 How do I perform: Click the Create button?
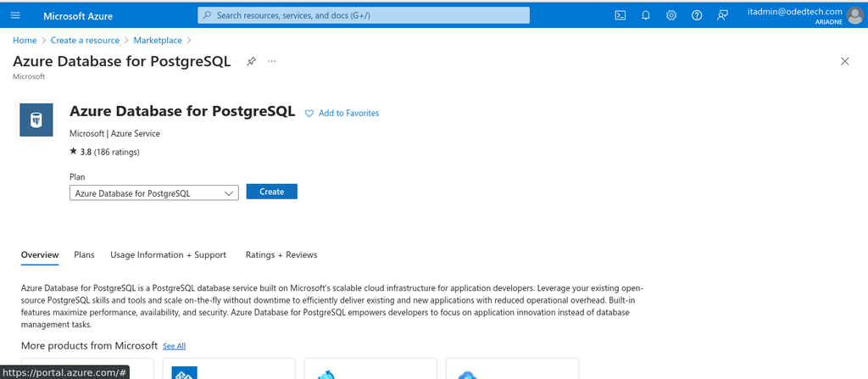click(x=272, y=192)
